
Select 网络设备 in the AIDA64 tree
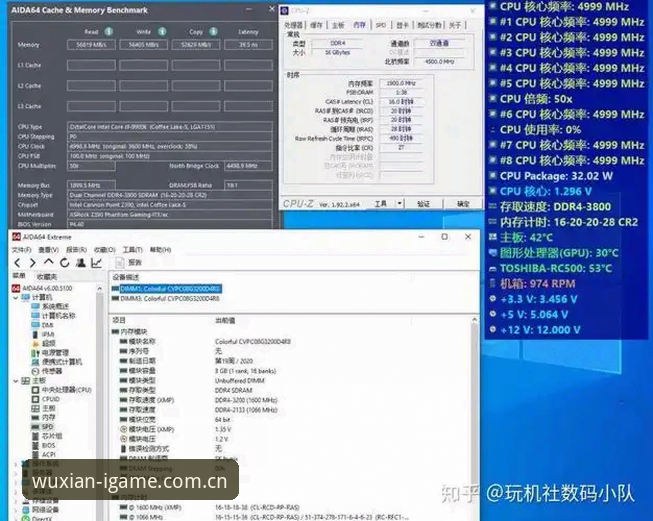point(41,510)
